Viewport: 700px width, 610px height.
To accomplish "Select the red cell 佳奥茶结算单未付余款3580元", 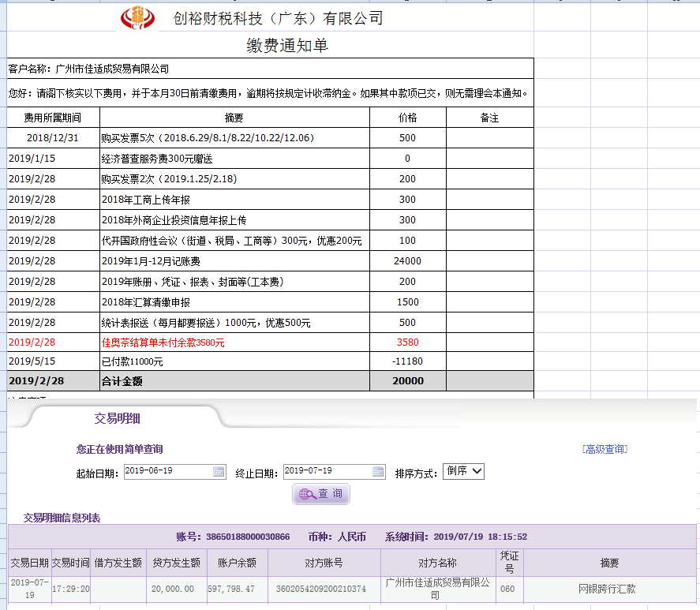I will 234,342.
